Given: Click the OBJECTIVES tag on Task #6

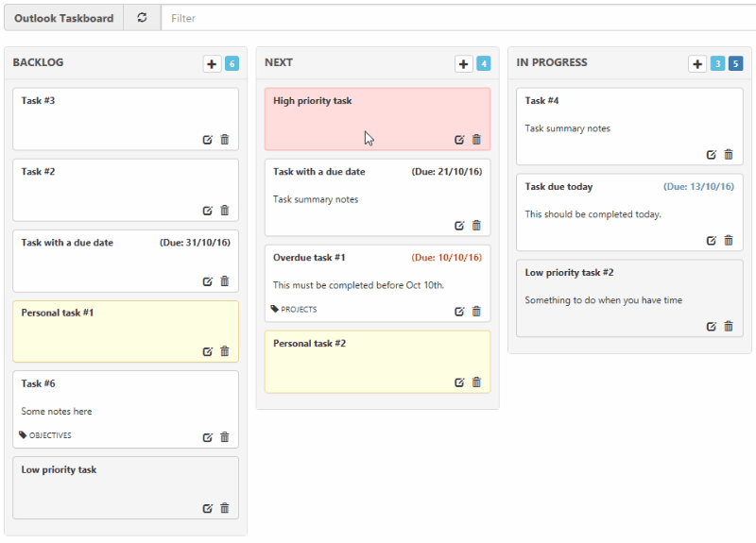Looking at the screenshot, I should 44,435.
